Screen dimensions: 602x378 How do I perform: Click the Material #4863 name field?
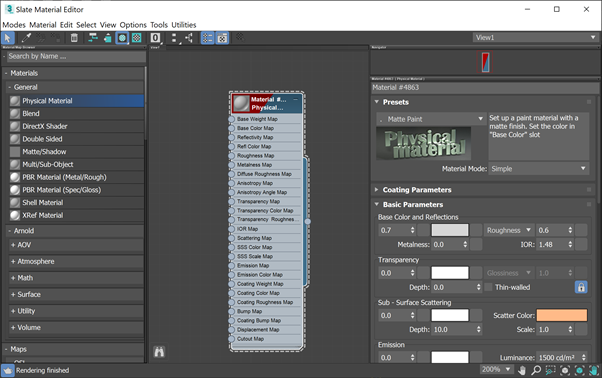[x=484, y=87]
